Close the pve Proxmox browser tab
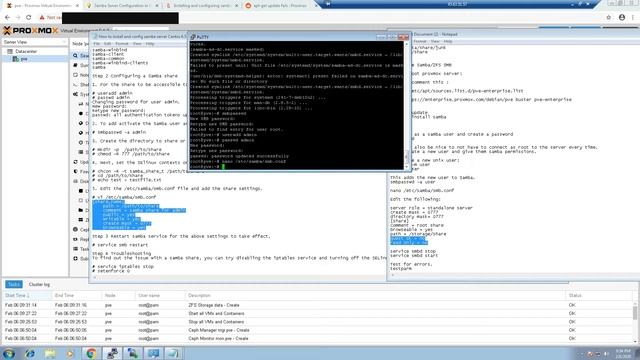 coord(77,6)
